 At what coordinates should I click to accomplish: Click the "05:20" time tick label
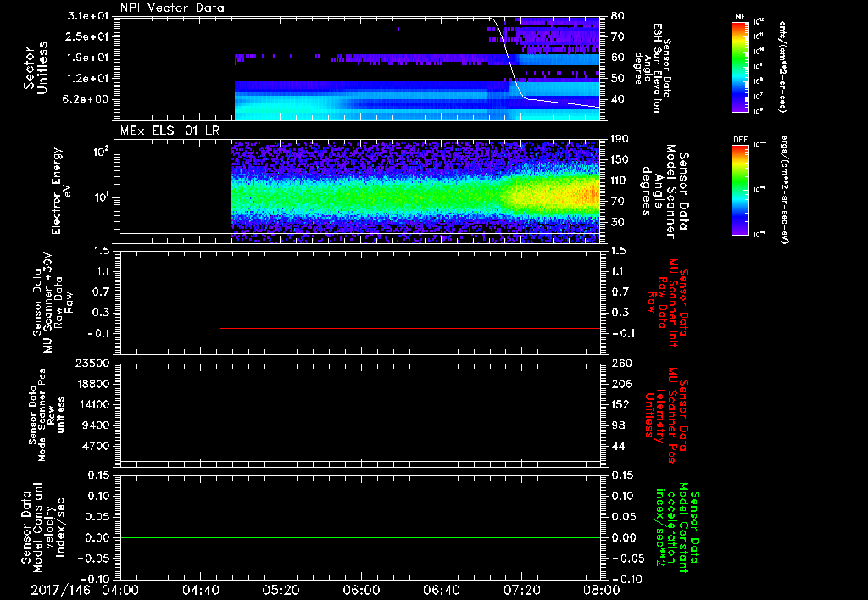[x=281, y=590]
